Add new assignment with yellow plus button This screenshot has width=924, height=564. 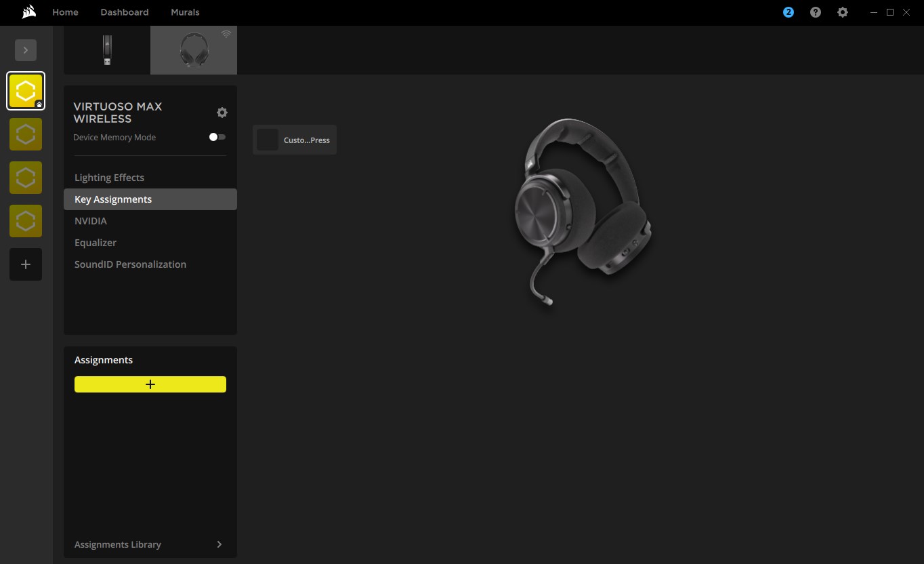pyautogui.click(x=150, y=384)
